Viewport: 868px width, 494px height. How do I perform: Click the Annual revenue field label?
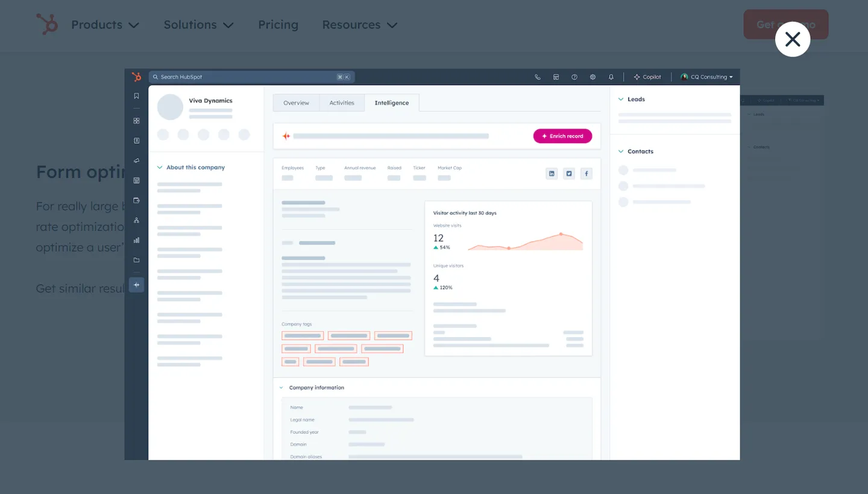click(360, 168)
